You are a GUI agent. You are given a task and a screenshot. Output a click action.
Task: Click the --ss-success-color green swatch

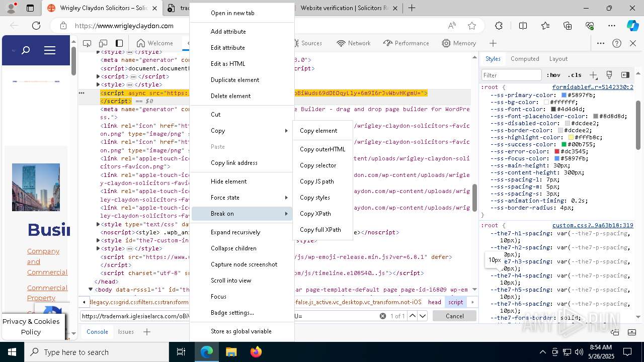[x=565, y=144]
